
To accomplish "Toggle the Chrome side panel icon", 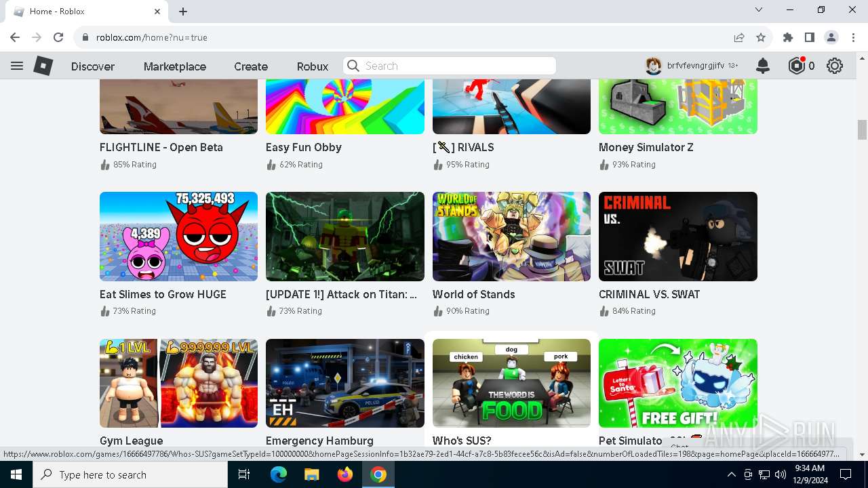I will click(810, 37).
